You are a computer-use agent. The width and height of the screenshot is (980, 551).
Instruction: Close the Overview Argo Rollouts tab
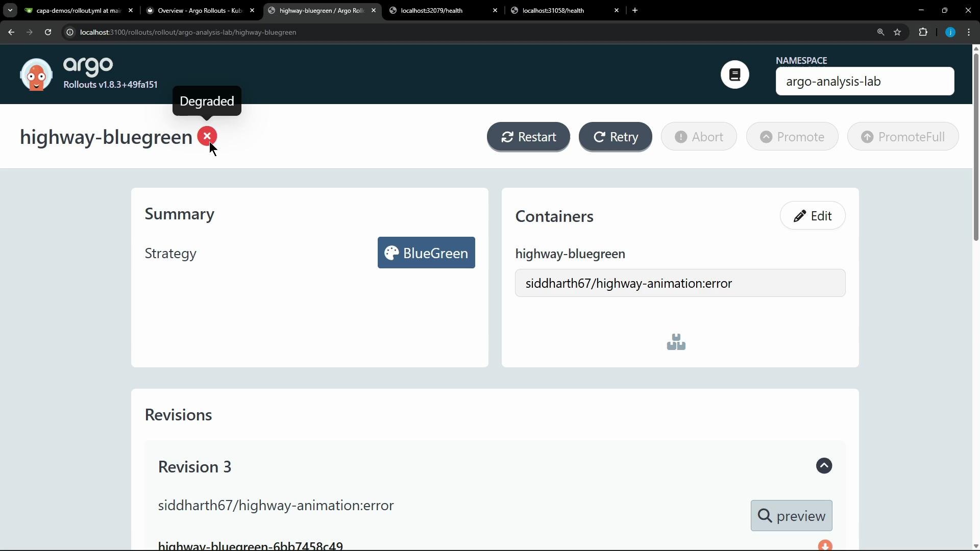point(252,10)
